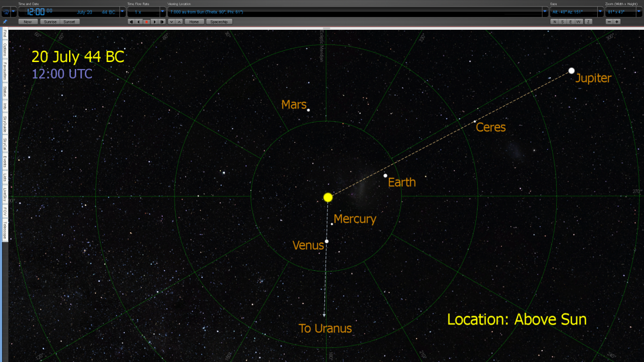Gaze North with the N button
644x362 pixels.
[x=554, y=22]
